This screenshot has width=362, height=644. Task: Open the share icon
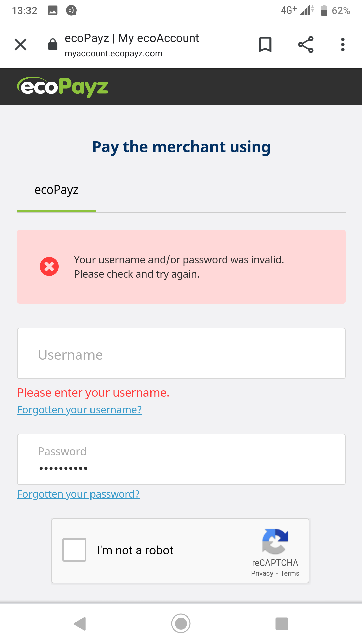point(306,44)
